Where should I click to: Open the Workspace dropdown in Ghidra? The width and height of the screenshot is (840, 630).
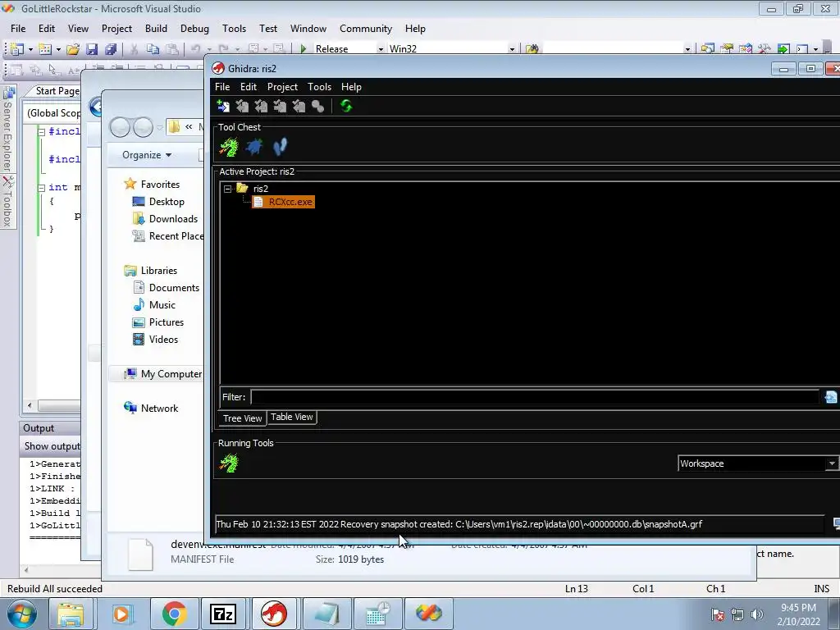click(832, 463)
